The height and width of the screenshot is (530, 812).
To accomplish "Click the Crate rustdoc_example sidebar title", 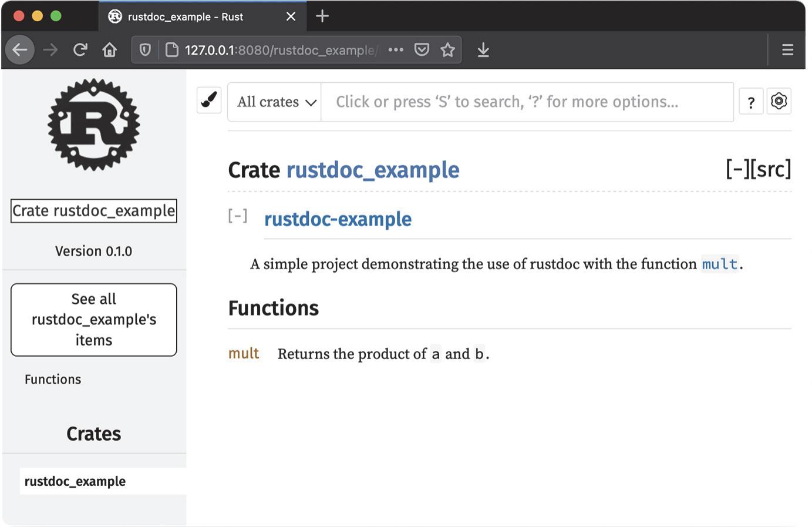I will [94, 211].
